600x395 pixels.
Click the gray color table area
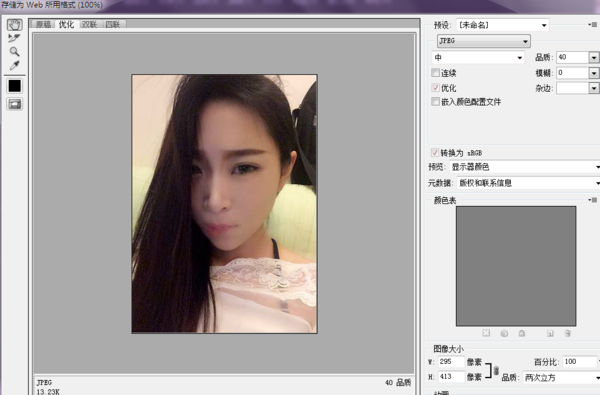(x=516, y=266)
